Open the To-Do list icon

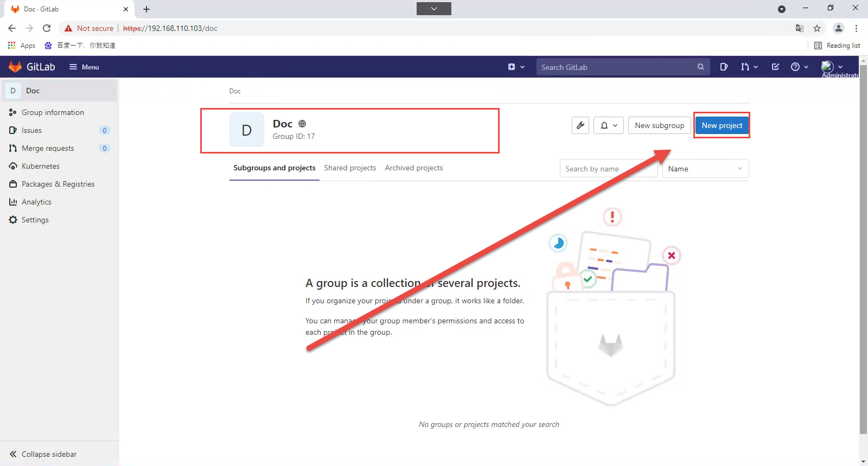[x=776, y=67]
